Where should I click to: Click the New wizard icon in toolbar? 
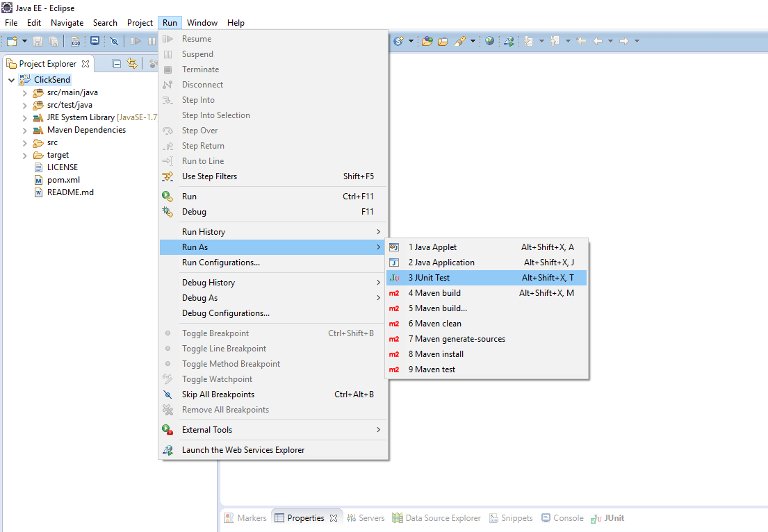click(x=12, y=42)
